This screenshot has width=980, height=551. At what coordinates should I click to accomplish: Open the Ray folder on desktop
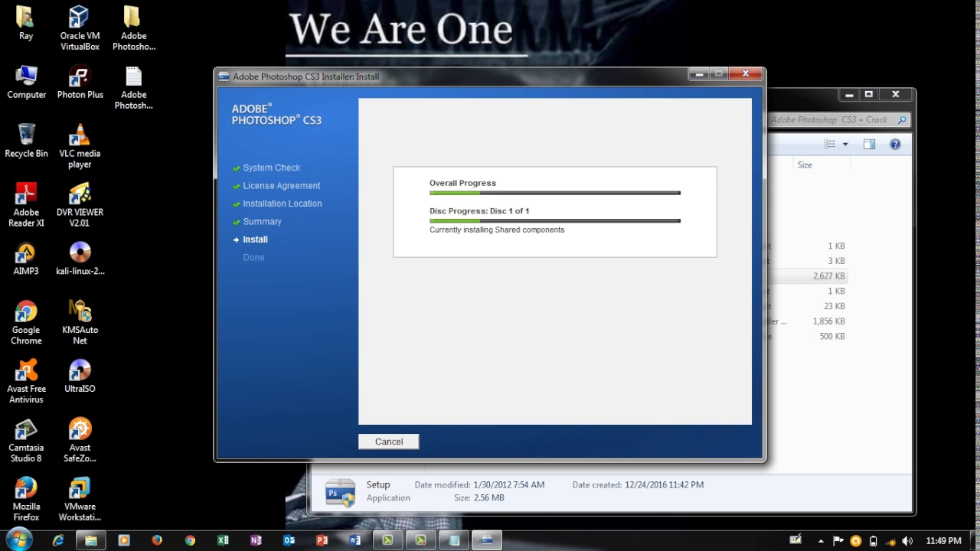[26, 23]
